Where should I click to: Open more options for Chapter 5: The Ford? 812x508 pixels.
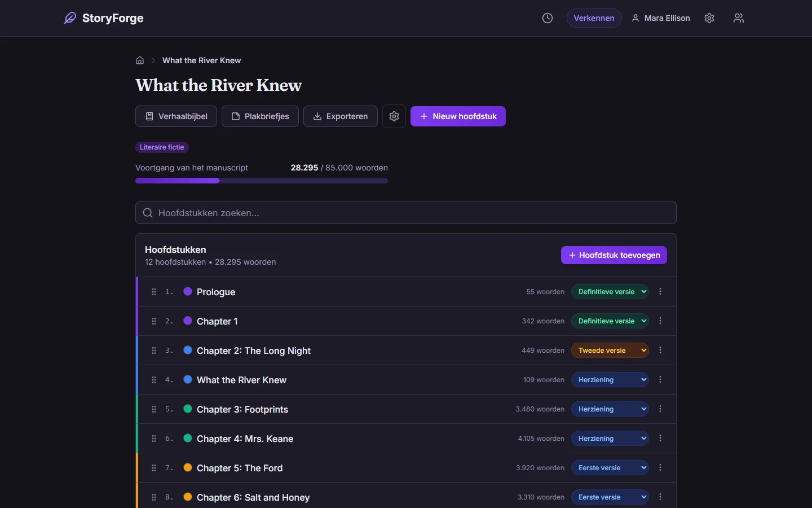click(x=660, y=468)
